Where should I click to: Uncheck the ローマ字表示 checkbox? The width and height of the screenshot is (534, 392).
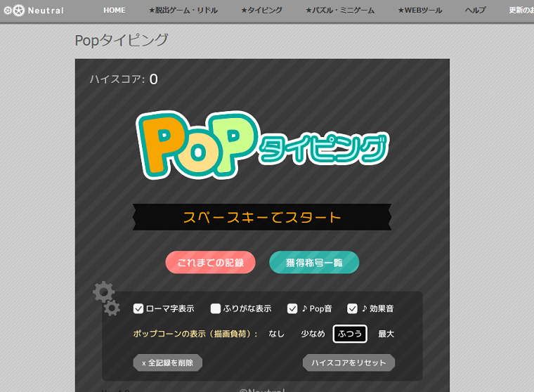point(138,308)
